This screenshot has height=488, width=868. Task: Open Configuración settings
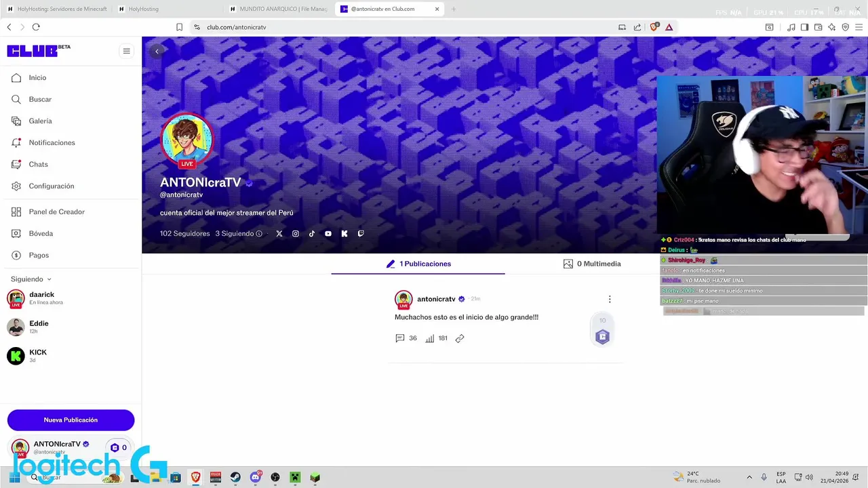point(51,186)
